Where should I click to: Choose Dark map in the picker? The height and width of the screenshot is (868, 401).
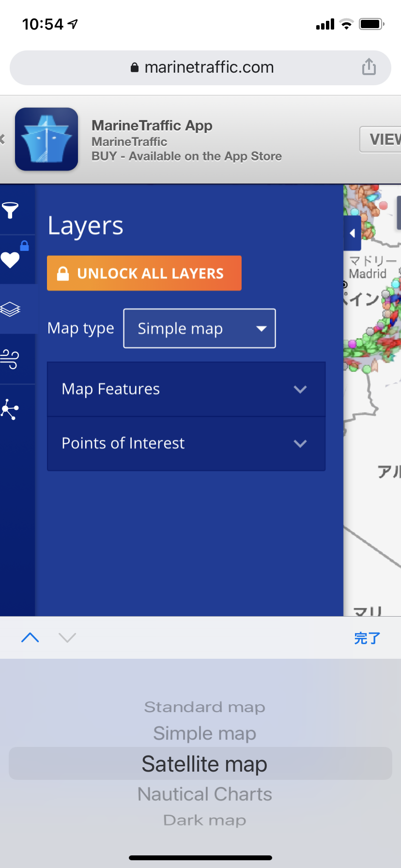coord(204,821)
